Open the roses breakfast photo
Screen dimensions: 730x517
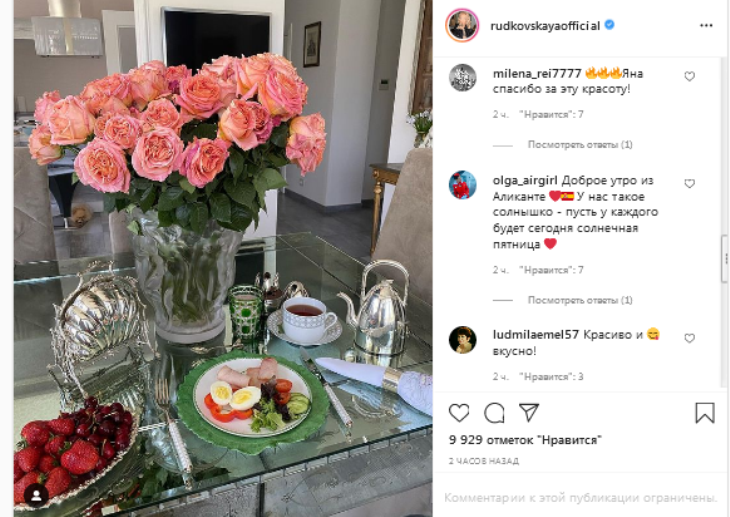(223, 258)
